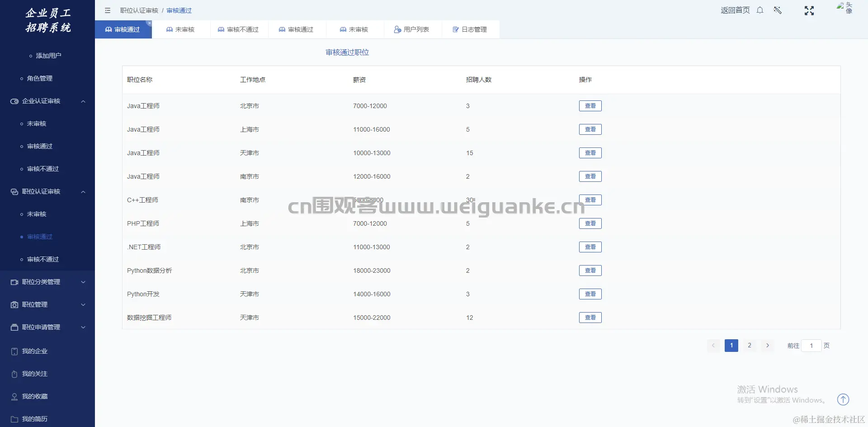
Task: Click the .NET工程师 position name
Action: pos(144,247)
